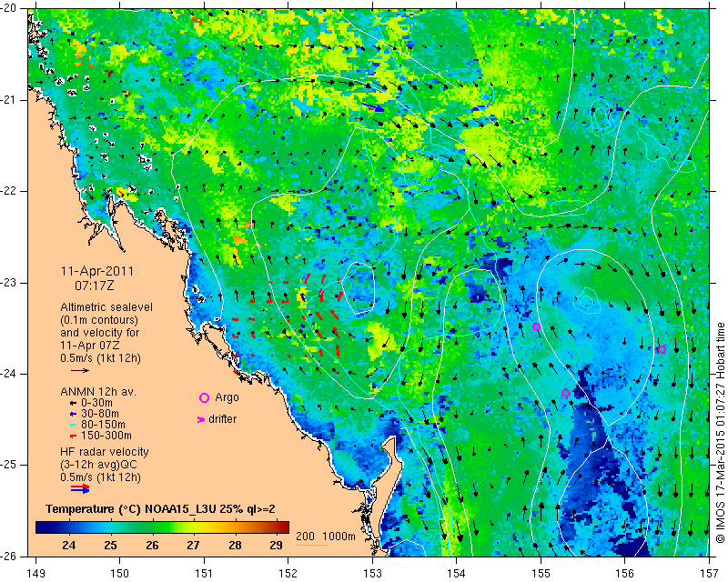Image resolution: width=728 pixels, height=582 pixels.
Task: Click the colour bar tick label "27"
Action: [x=194, y=546]
